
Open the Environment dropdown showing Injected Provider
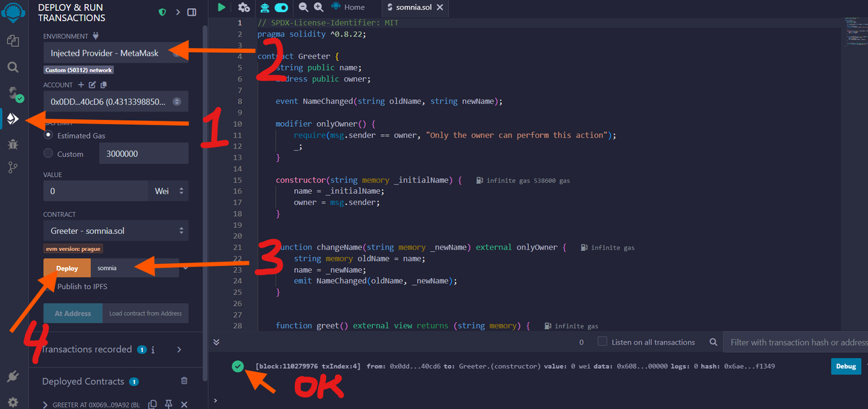point(116,53)
